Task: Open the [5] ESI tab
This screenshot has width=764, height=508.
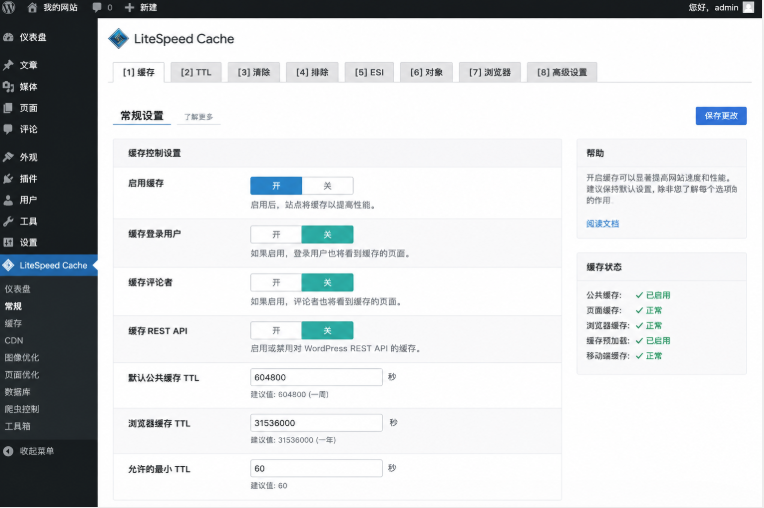Action: pos(369,72)
